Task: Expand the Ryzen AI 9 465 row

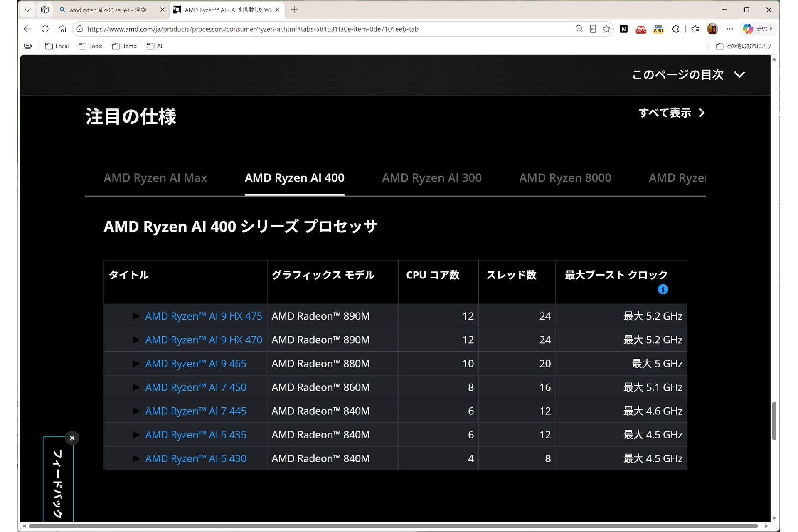Action: point(136,364)
